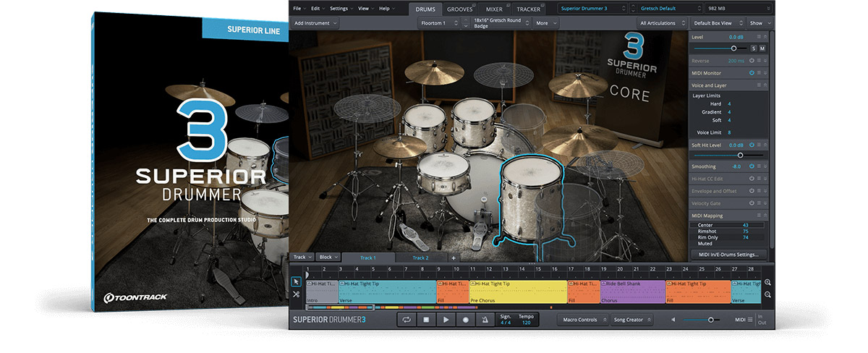This screenshot has height=353, width=868.
Task: Adjust the Soft Hit Level slider
Action: pyautogui.click(x=740, y=155)
